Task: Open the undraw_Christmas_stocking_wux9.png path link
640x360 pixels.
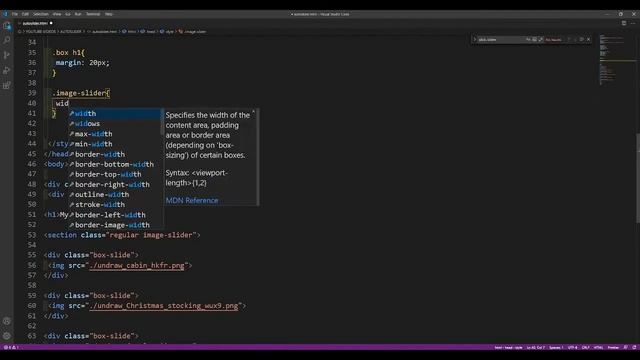Action: coord(164,306)
